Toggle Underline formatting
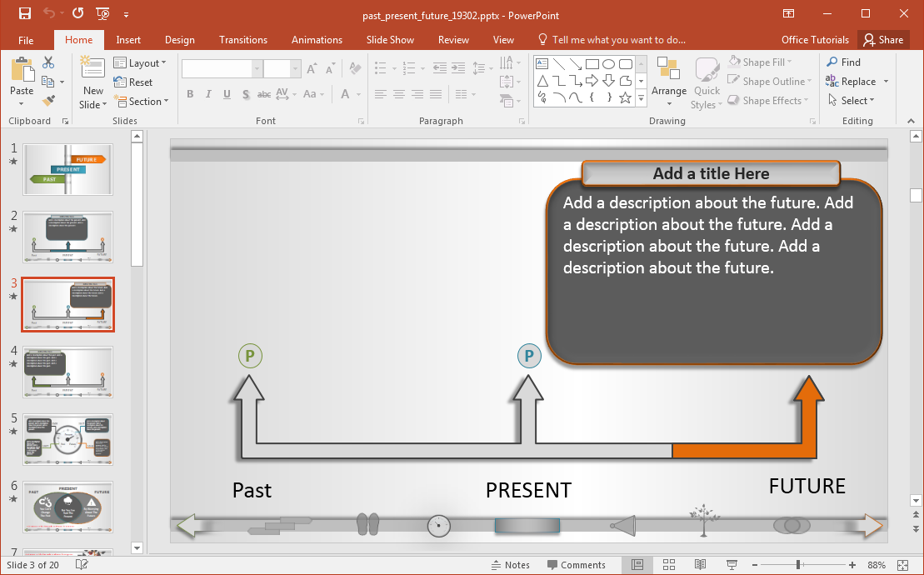This screenshot has width=924, height=575. (226, 94)
